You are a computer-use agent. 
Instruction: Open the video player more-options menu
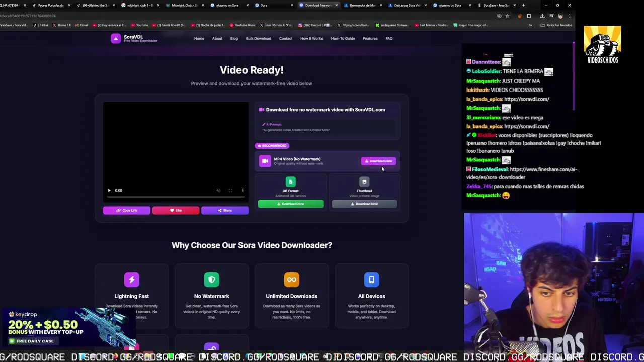243,190
